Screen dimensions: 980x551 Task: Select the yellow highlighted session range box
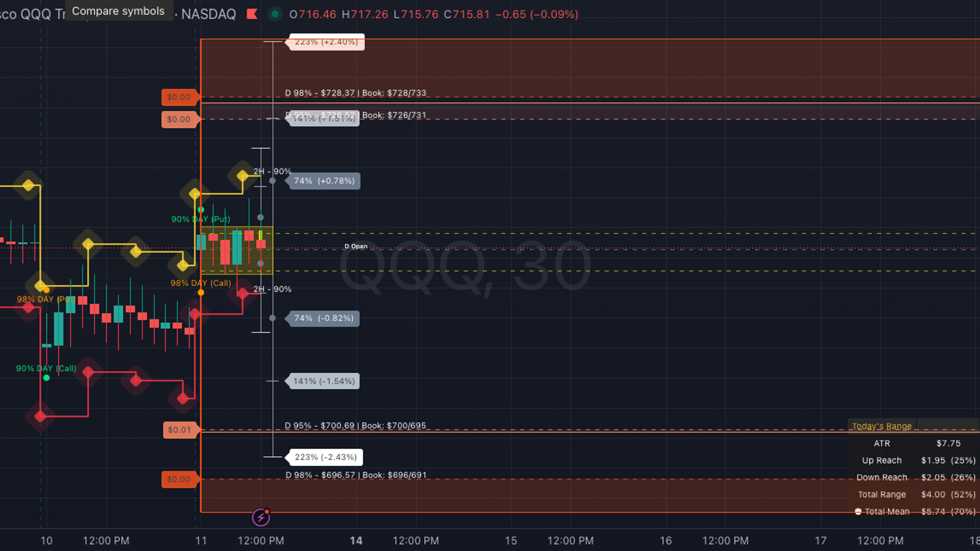click(x=237, y=251)
